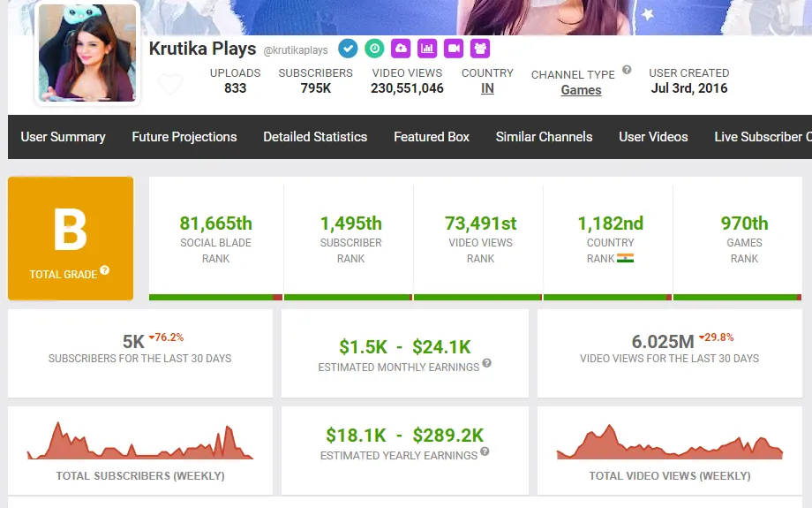Click the help icon beside Channel Type
Screen dimensions: 812x508
point(627,70)
